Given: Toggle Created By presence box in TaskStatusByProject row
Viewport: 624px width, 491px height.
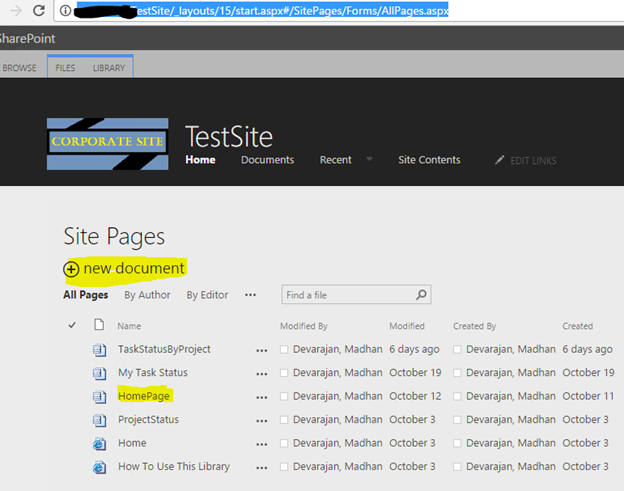Looking at the screenshot, I should 457,349.
